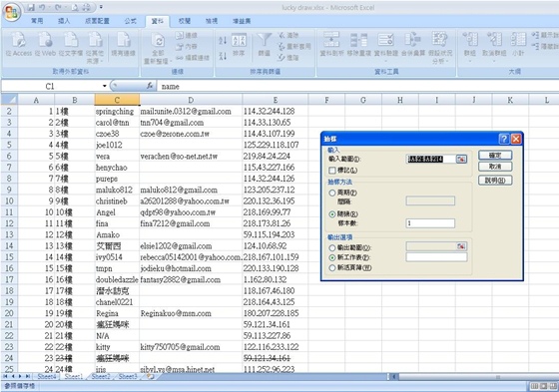This screenshot has height=392, width=559.
Task: Click cell with maluko812@gmail.com
Action: click(x=191, y=190)
